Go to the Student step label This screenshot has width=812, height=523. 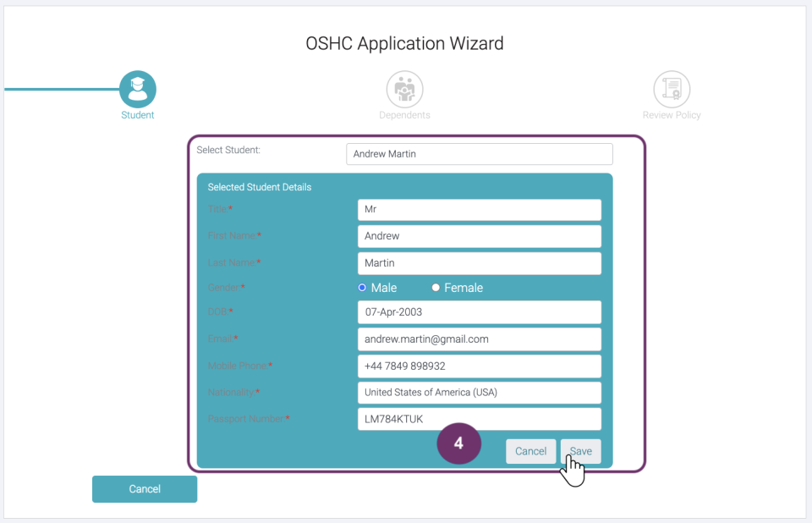[137, 115]
